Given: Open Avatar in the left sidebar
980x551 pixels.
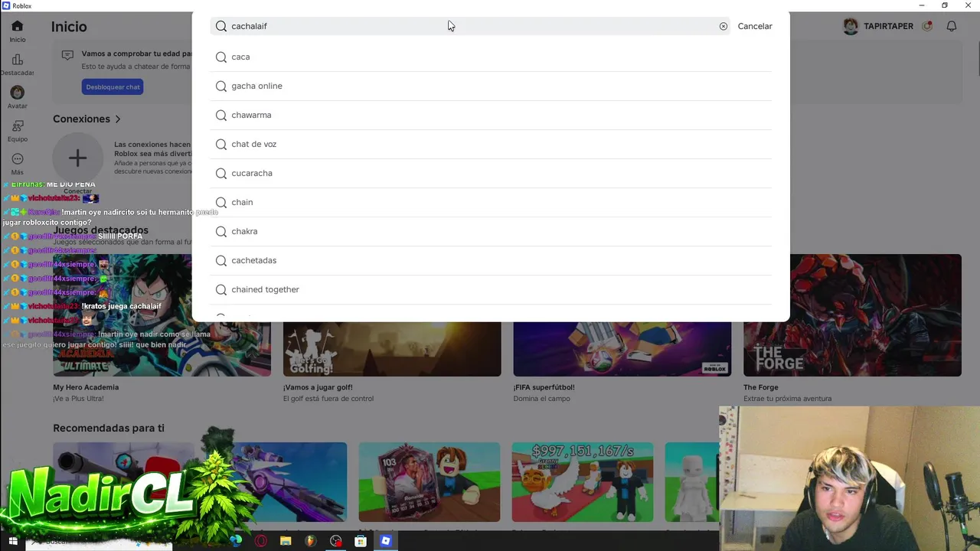Looking at the screenshot, I should 17,97.
